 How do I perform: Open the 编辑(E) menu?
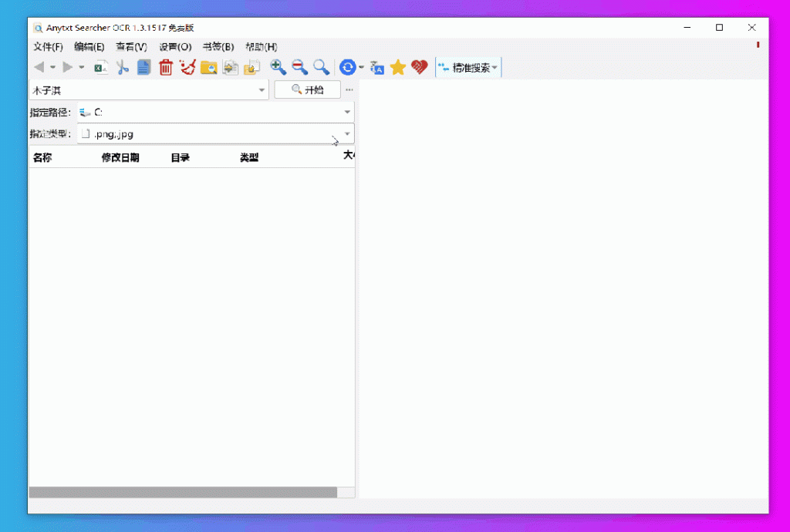click(89, 47)
